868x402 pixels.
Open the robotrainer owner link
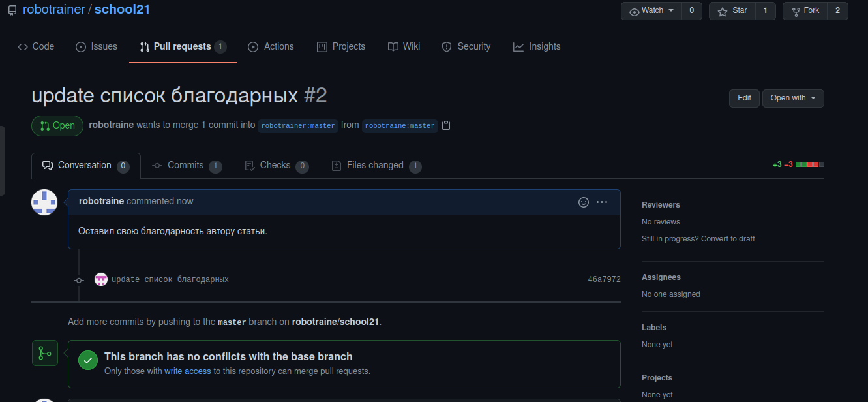click(53, 10)
